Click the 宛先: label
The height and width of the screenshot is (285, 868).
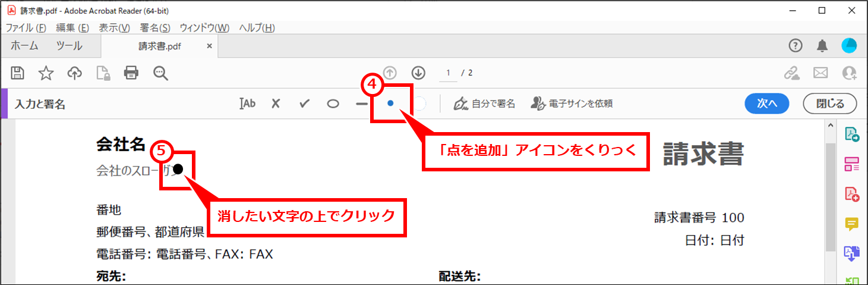111,277
